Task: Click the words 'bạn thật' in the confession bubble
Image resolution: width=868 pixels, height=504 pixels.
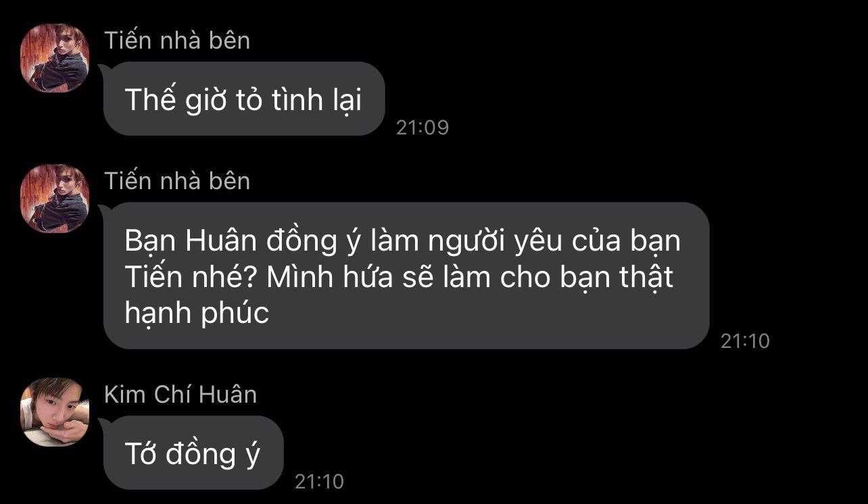Action: (617, 278)
